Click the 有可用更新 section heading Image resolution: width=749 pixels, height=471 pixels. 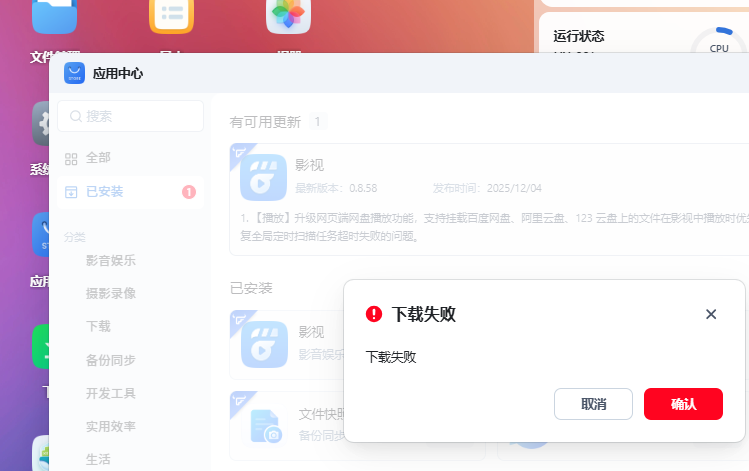click(265, 122)
